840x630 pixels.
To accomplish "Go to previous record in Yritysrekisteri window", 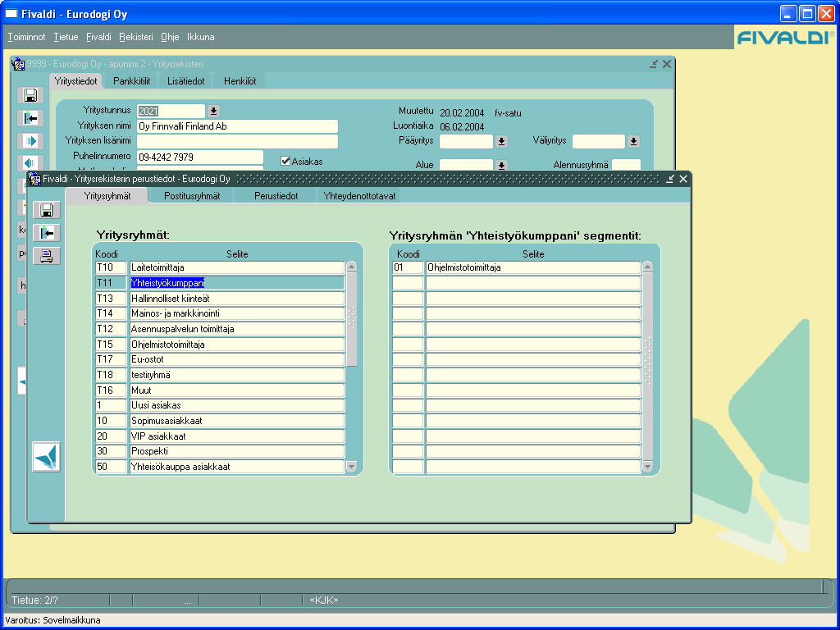I will (x=30, y=163).
